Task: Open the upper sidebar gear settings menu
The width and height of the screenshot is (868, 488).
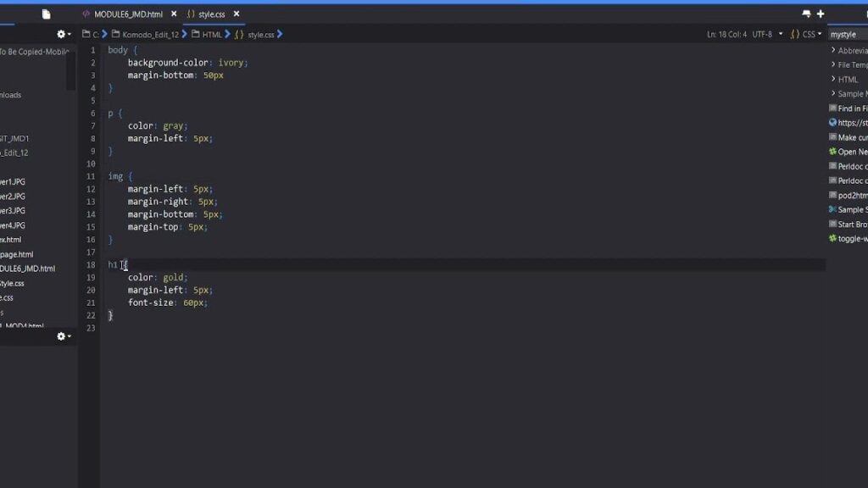Action: pyautogui.click(x=64, y=34)
